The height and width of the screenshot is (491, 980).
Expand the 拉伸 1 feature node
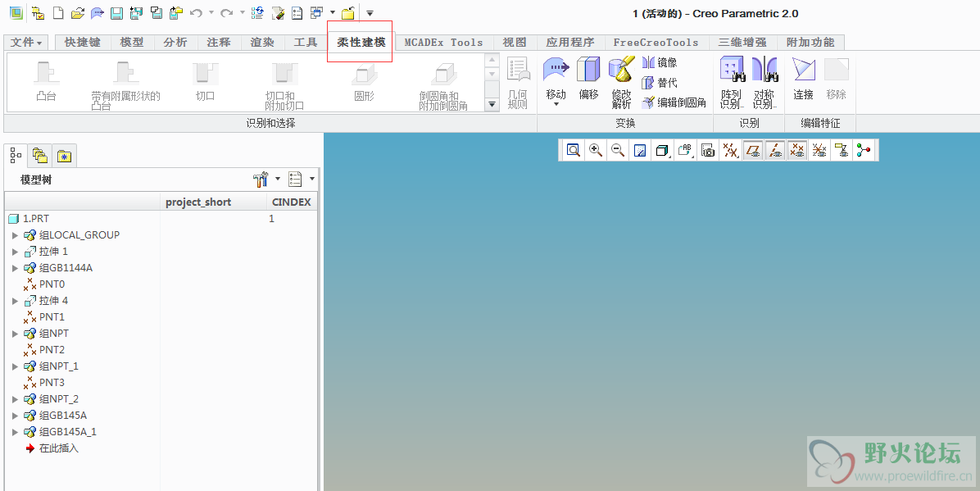click(x=15, y=252)
